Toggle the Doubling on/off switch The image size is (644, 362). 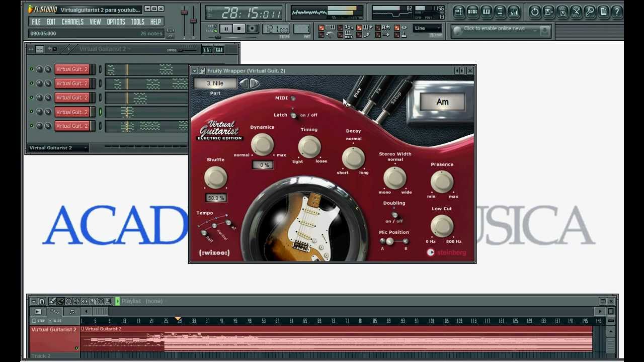click(394, 215)
